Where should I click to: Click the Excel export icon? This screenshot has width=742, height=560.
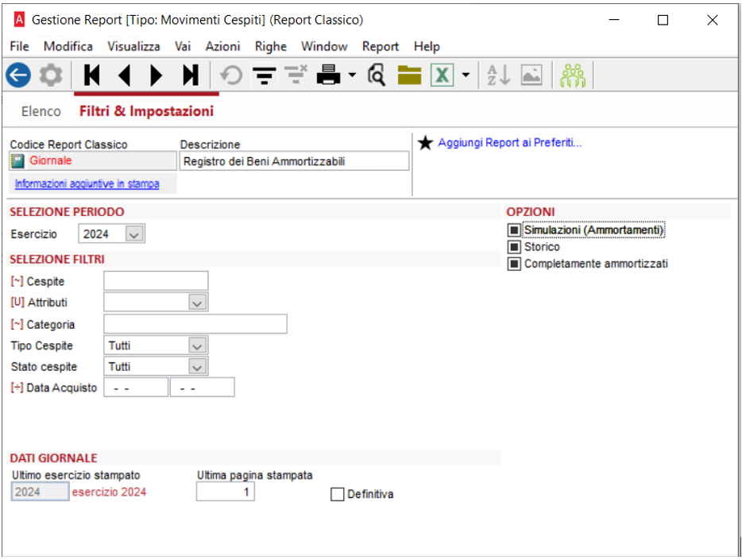442,75
